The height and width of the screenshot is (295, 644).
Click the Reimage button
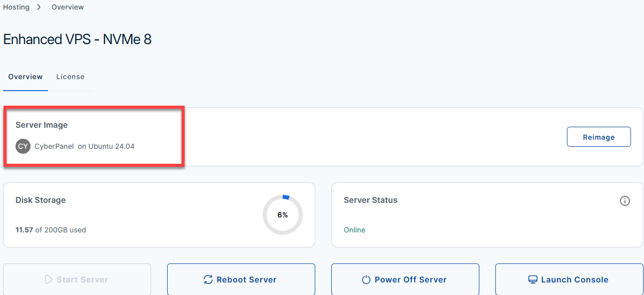(598, 137)
